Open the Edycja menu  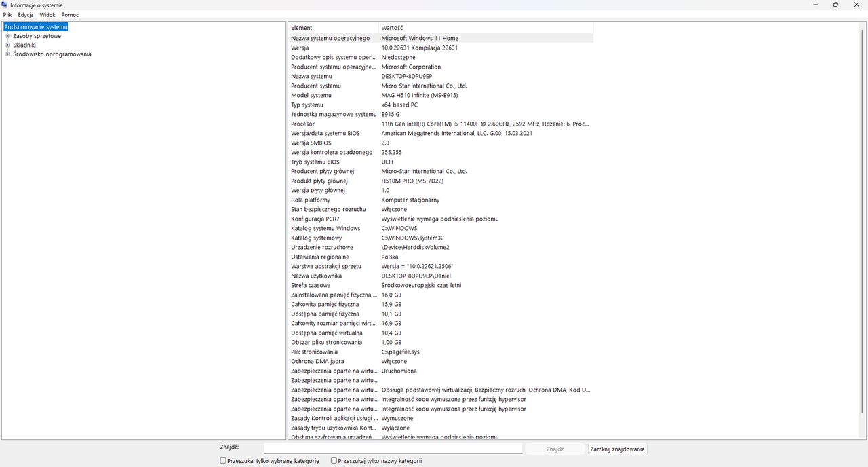[x=26, y=15]
